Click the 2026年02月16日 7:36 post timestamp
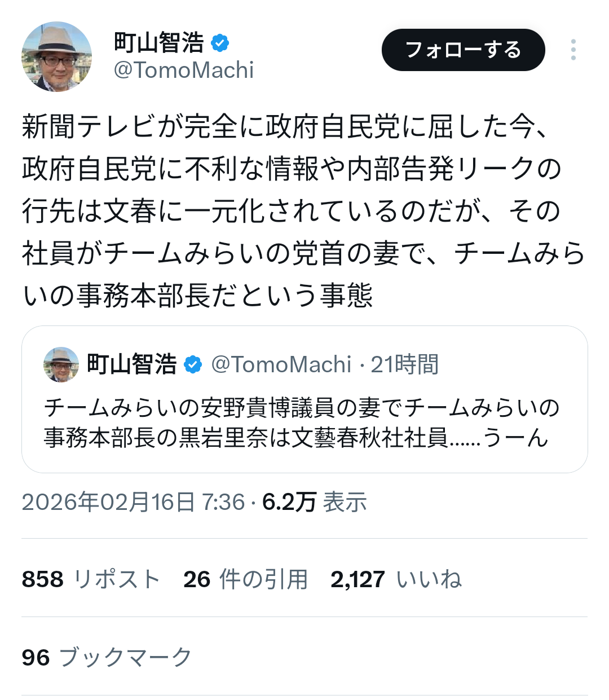The width and height of the screenshot is (609, 700). pyautogui.click(x=133, y=502)
